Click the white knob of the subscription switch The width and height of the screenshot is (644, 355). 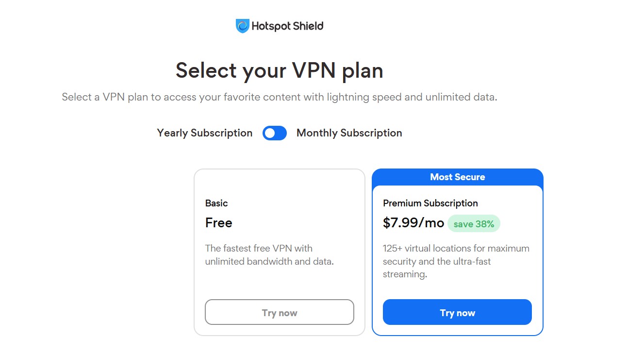(270, 133)
